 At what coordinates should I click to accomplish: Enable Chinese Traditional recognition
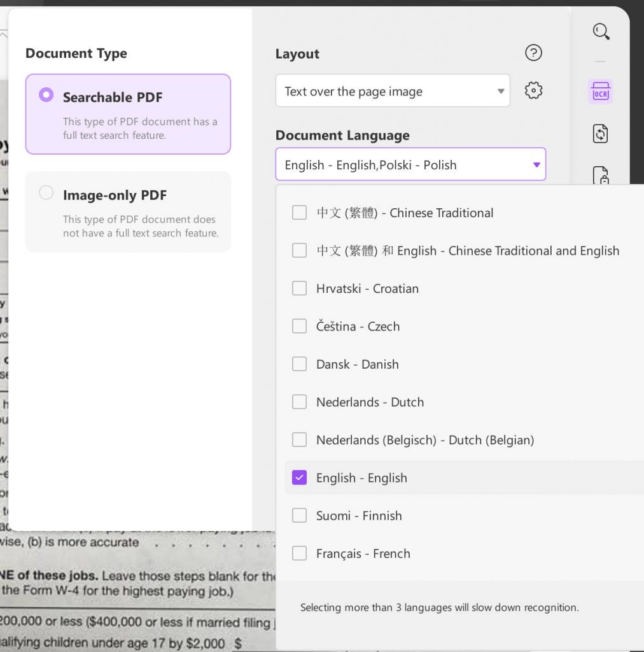click(x=299, y=212)
